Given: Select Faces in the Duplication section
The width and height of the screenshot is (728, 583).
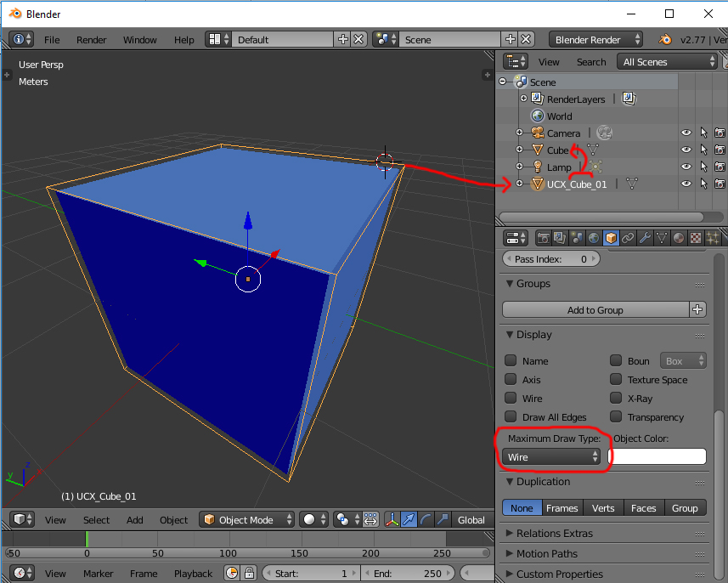Looking at the screenshot, I should pyautogui.click(x=643, y=507).
